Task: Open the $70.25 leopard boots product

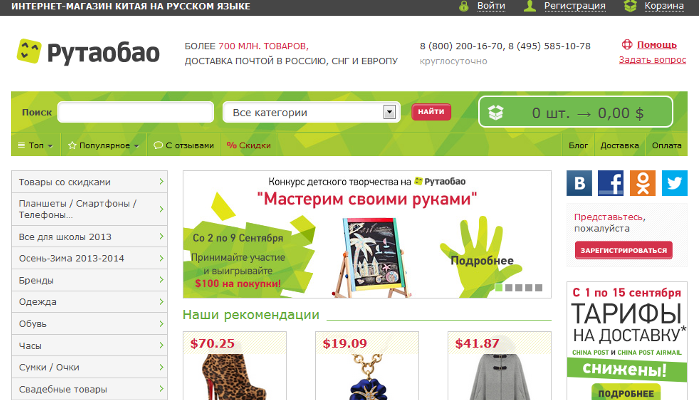Action: pos(235,366)
